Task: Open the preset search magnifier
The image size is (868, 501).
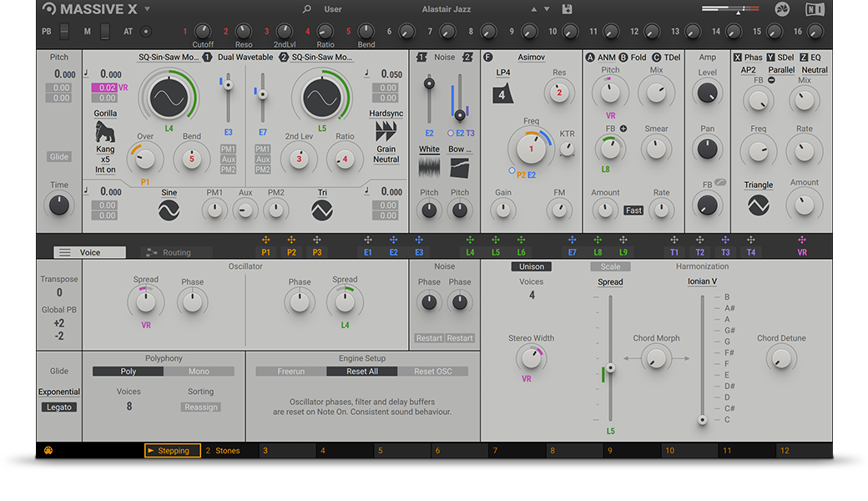Action: click(306, 9)
